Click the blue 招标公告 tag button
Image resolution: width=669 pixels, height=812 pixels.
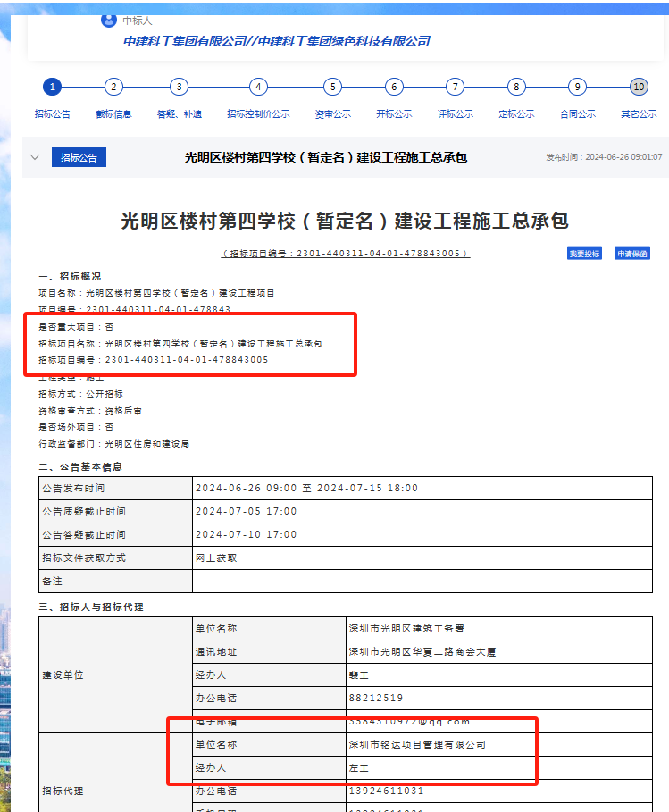click(79, 157)
